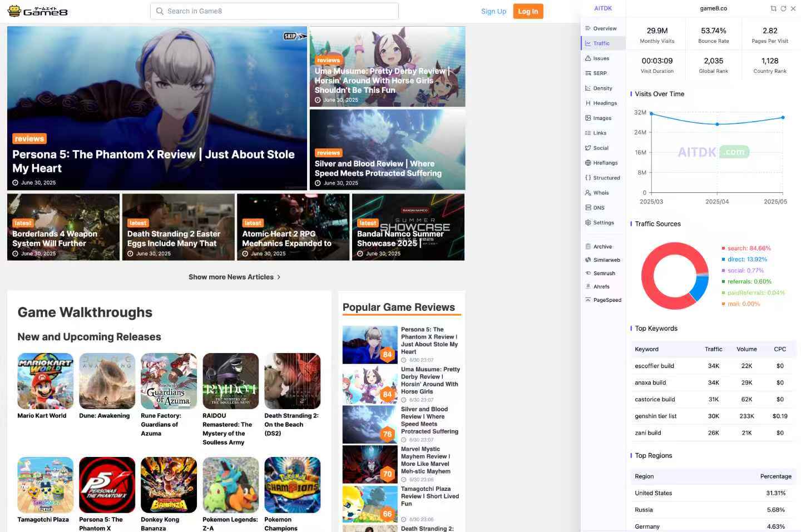Click the 2025/05 point on the visits chart
This screenshot has height=532, width=801.
(x=783, y=117)
